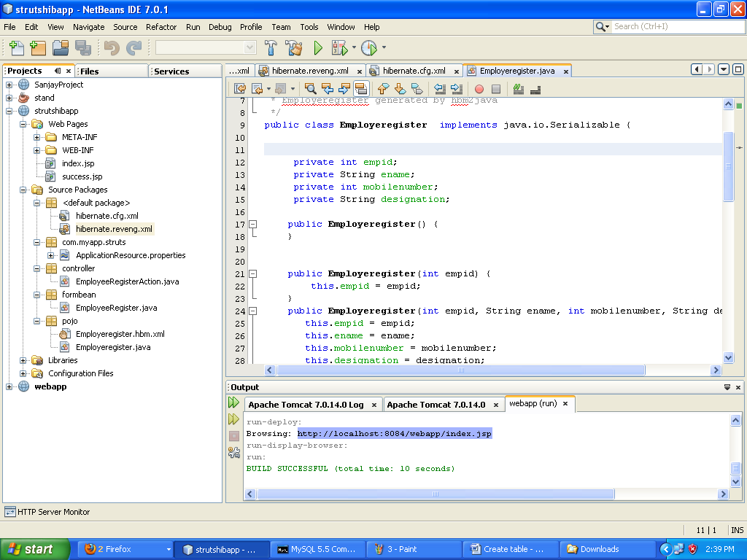This screenshot has width=747, height=560.
Task: Stop the server with the output stop button
Action: click(233, 435)
